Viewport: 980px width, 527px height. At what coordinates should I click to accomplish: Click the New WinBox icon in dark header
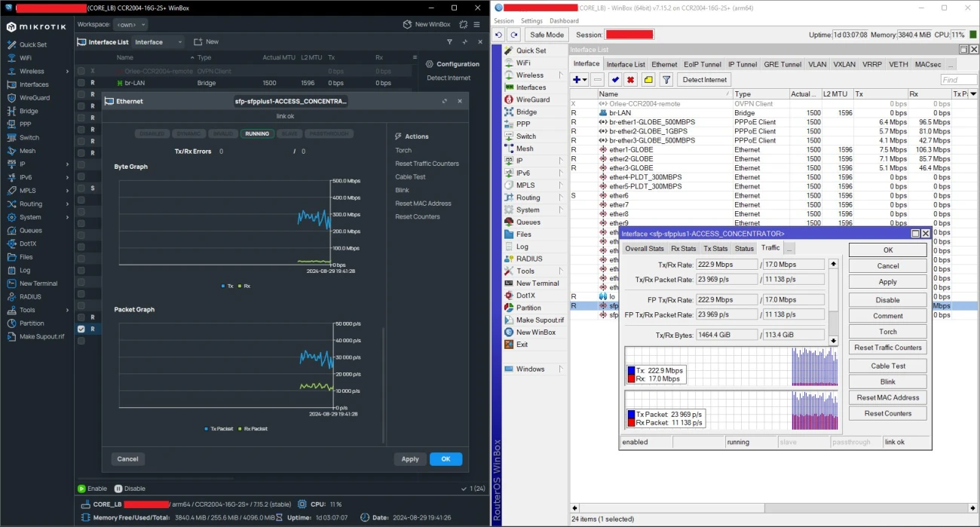[408, 25]
